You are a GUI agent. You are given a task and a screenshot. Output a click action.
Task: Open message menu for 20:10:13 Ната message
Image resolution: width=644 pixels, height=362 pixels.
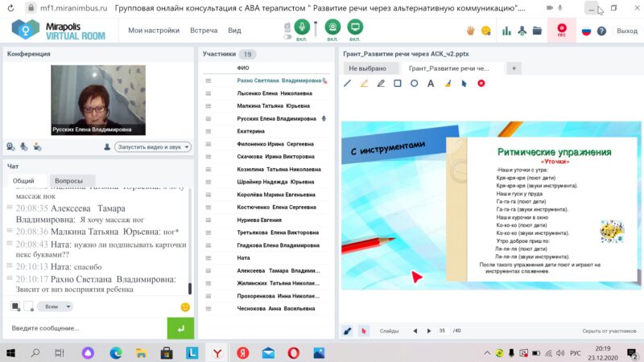(x=10, y=265)
